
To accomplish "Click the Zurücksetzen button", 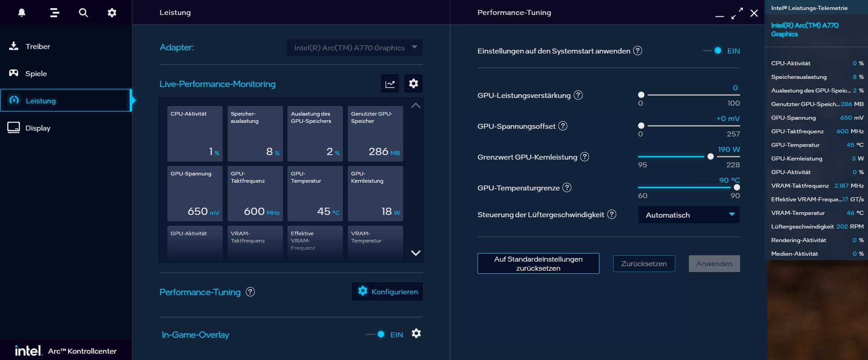I will 644,264.
